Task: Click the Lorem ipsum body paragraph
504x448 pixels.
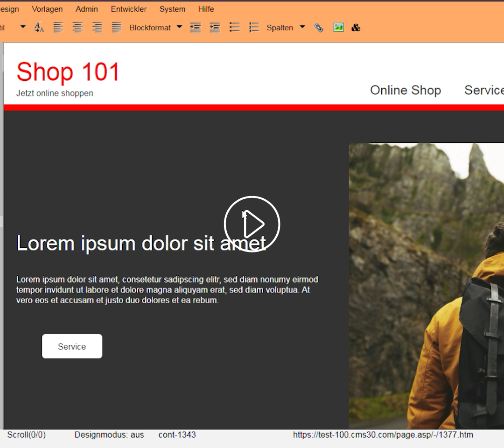Action: pyautogui.click(x=167, y=290)
